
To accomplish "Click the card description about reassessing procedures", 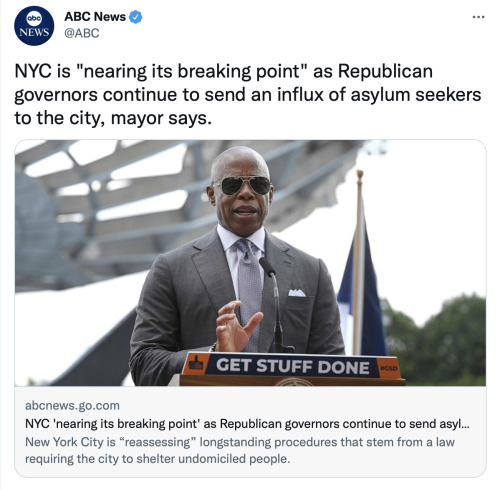I will (240, 450).
